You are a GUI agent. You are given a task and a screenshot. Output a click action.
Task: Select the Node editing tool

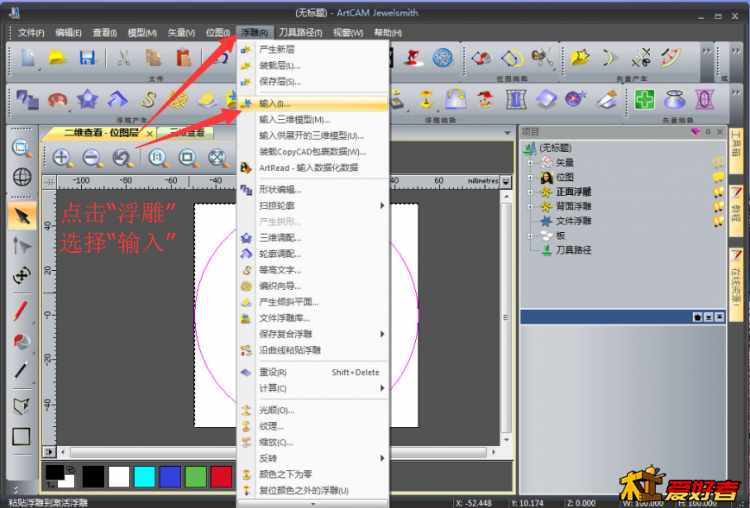click(22, 246)
